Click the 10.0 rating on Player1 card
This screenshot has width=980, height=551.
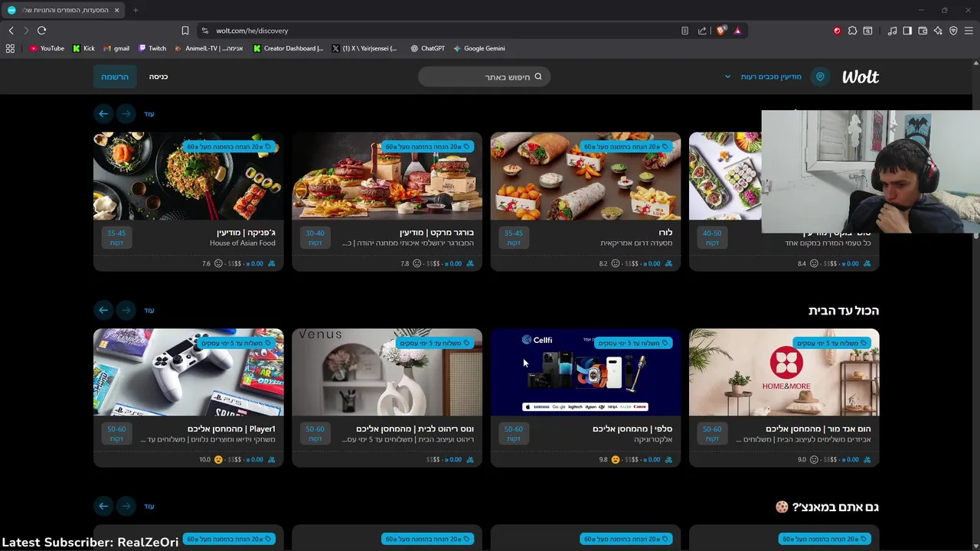click(x=204, y=460)
